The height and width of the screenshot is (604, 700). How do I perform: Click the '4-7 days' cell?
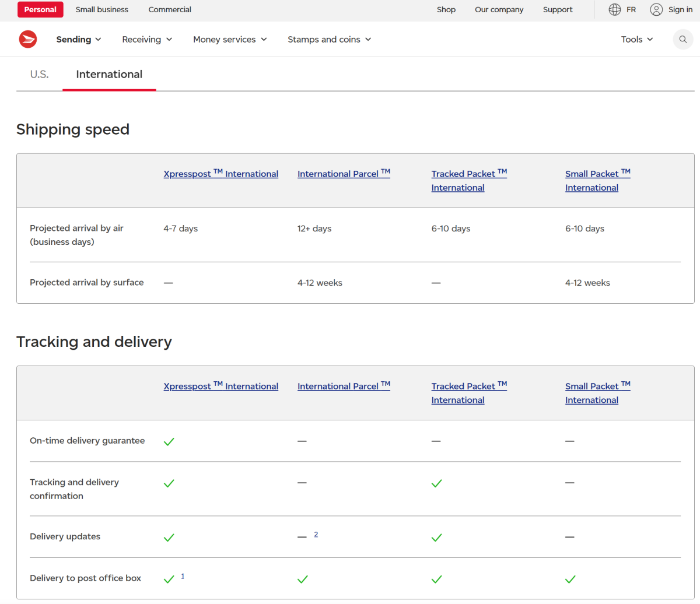181,229
